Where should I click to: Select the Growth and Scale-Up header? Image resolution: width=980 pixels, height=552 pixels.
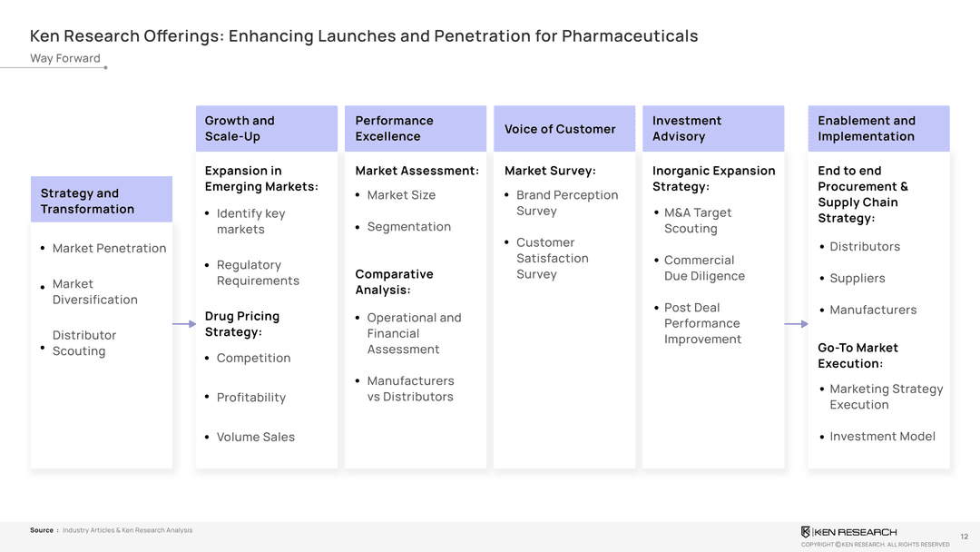point(266,129)
